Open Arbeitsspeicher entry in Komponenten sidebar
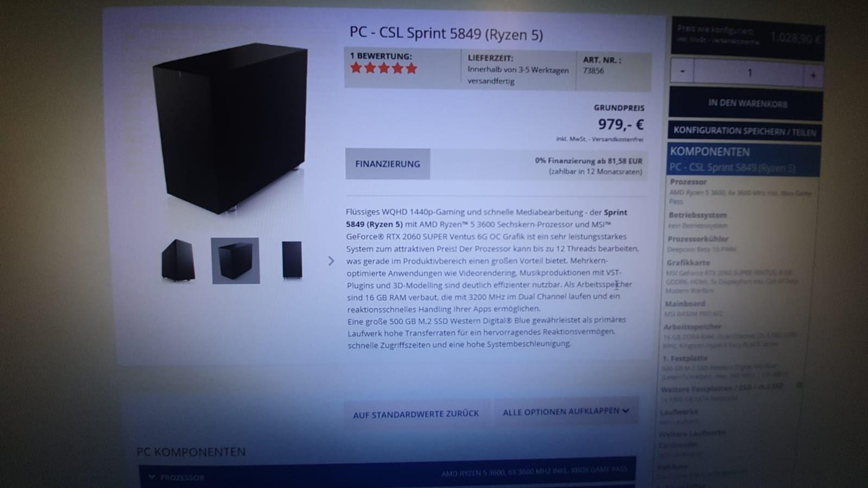Screen dimensions: 868x488 [x=692, y=327]
